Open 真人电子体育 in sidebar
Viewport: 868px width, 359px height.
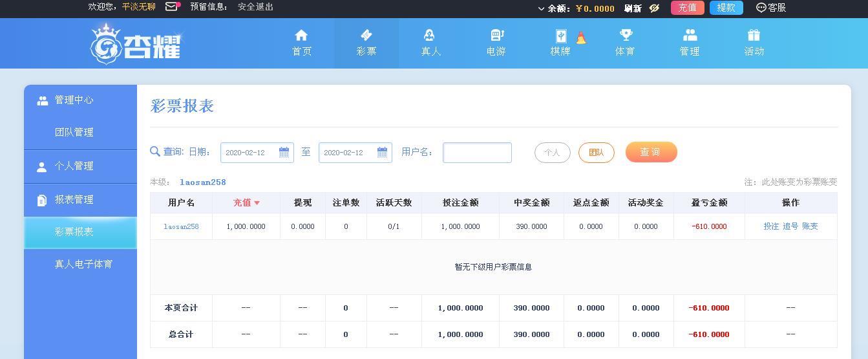point(83,264)
